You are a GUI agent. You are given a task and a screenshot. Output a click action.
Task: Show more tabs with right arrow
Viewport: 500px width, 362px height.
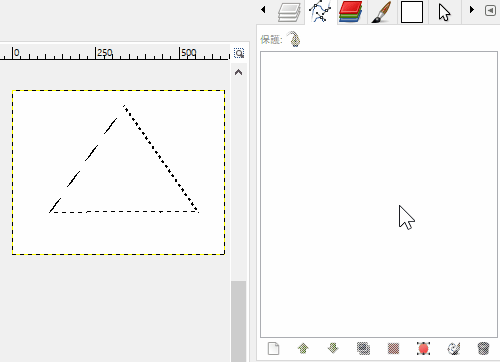coord(472,9)
